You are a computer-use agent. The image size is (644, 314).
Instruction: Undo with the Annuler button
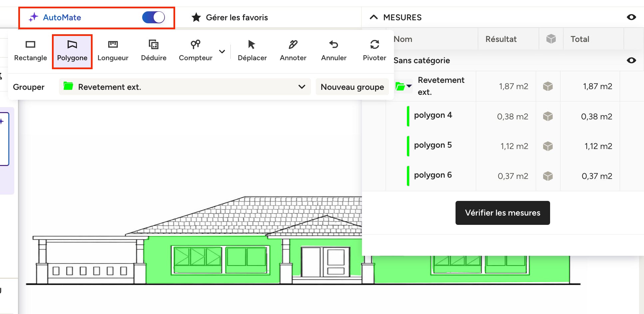[334, 51]
